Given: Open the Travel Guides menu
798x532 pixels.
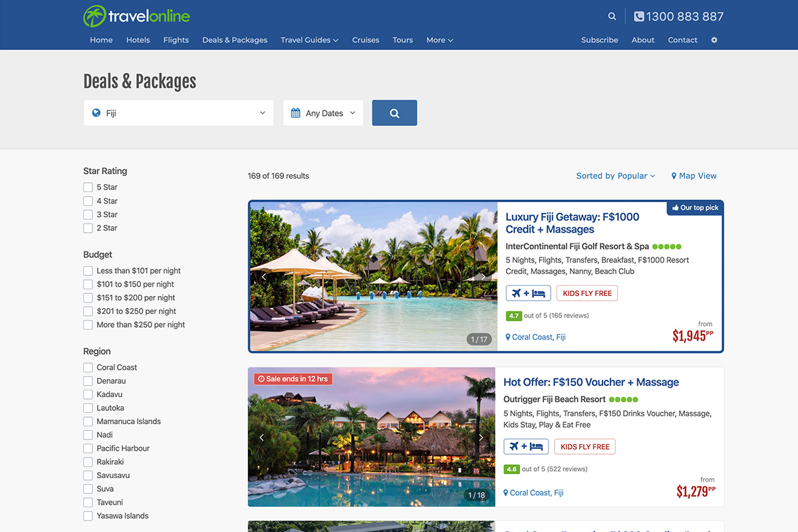Looking at the screenshot, I should coord(309,40).
